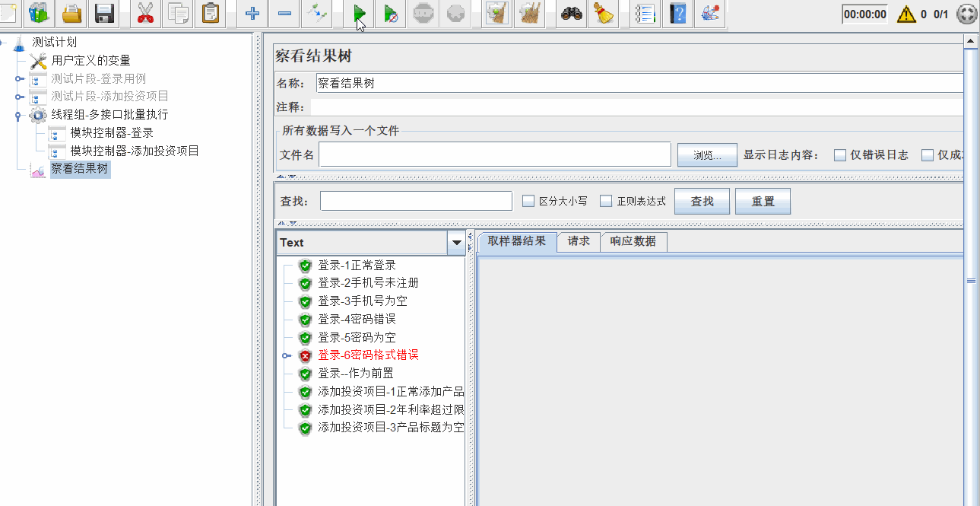The width and height of the screenshot is (980, 506).
Task: Start the test with green play icon
Action: tap(358, 13)
